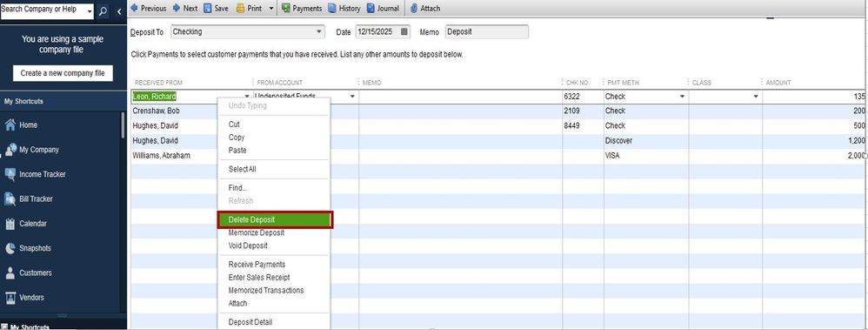This screenshot has height=330, width=868.
Task: Click the search magnifier icon
Action: pyautogui.click(x=103, y=11)
